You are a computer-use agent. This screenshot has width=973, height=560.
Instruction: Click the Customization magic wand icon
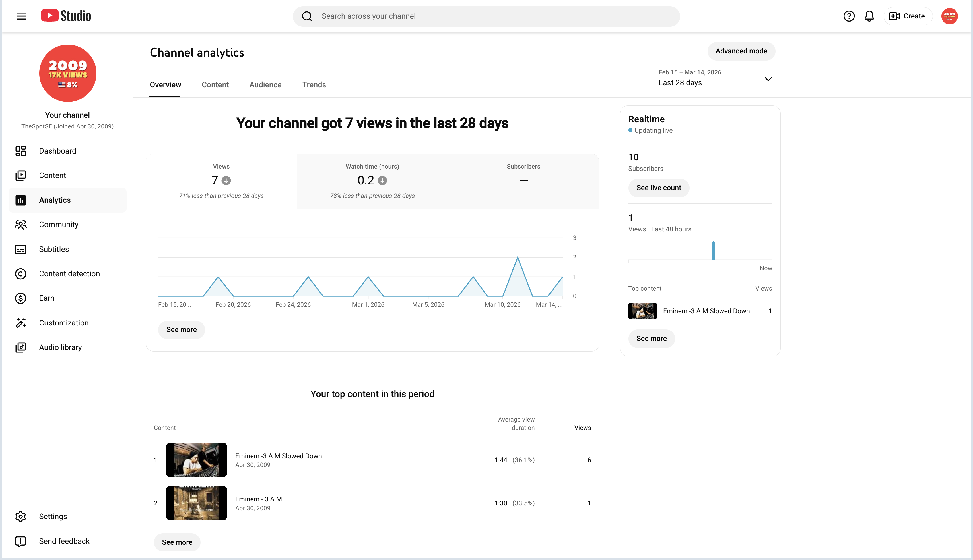20,323
